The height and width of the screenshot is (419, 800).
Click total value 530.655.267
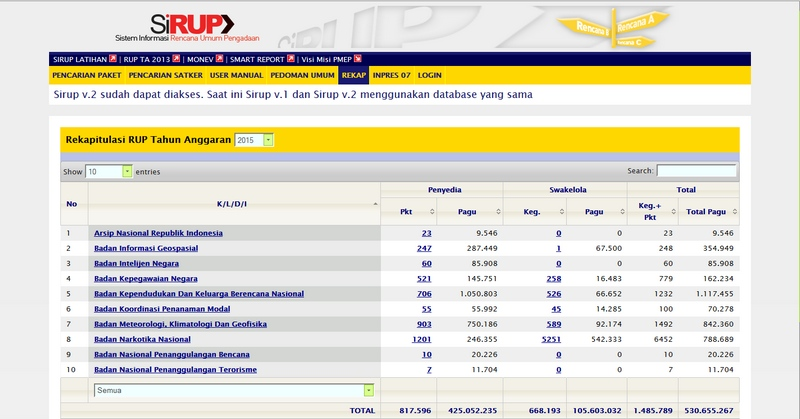point(709,410)
